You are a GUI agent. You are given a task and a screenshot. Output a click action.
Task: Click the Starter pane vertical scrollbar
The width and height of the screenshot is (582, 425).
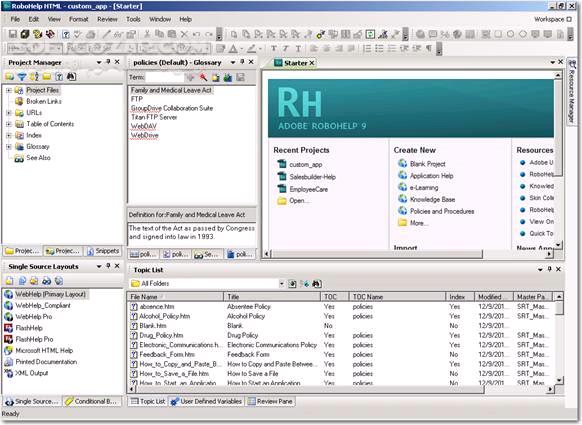click(x=558, y=128)
